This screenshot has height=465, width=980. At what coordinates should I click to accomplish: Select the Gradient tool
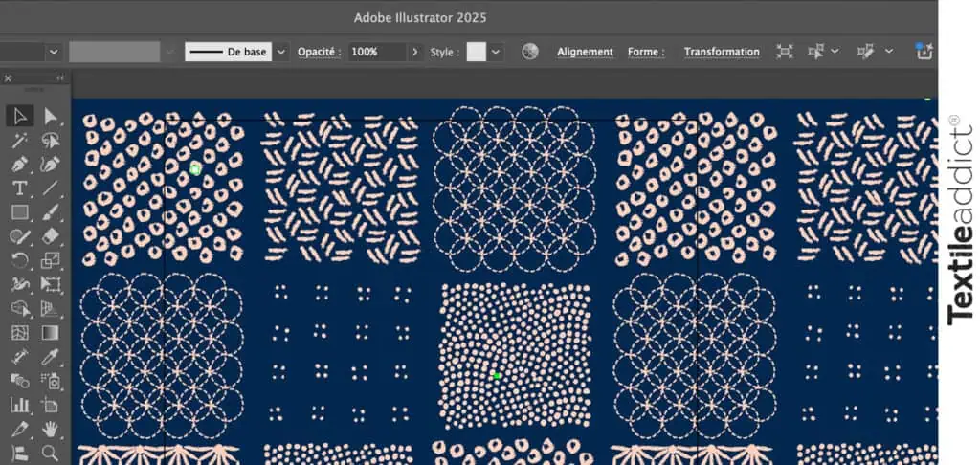(51, 333)
